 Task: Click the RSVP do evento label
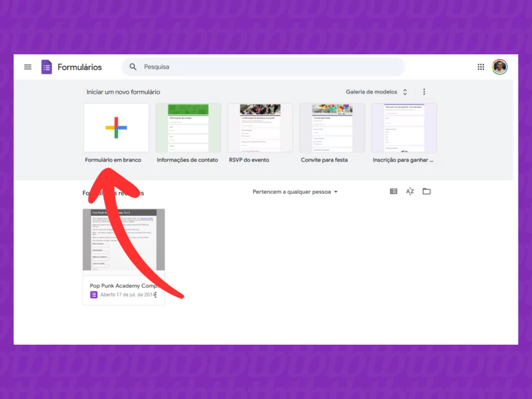249,160
